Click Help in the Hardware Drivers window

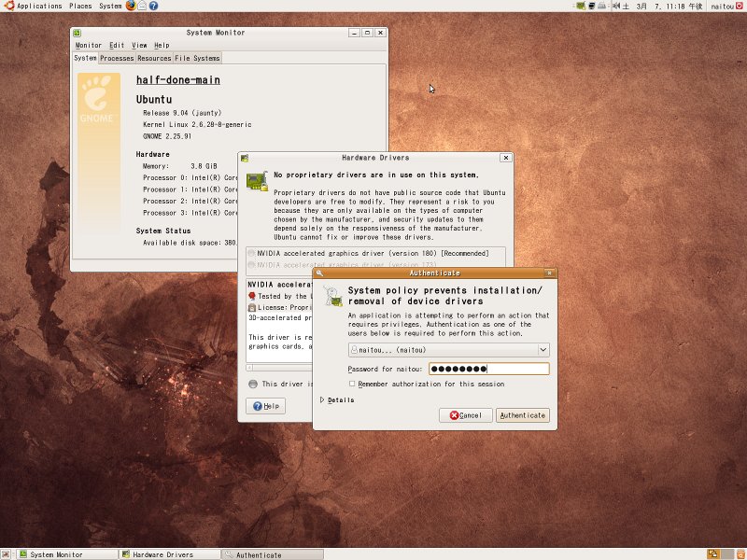(266, 406)
